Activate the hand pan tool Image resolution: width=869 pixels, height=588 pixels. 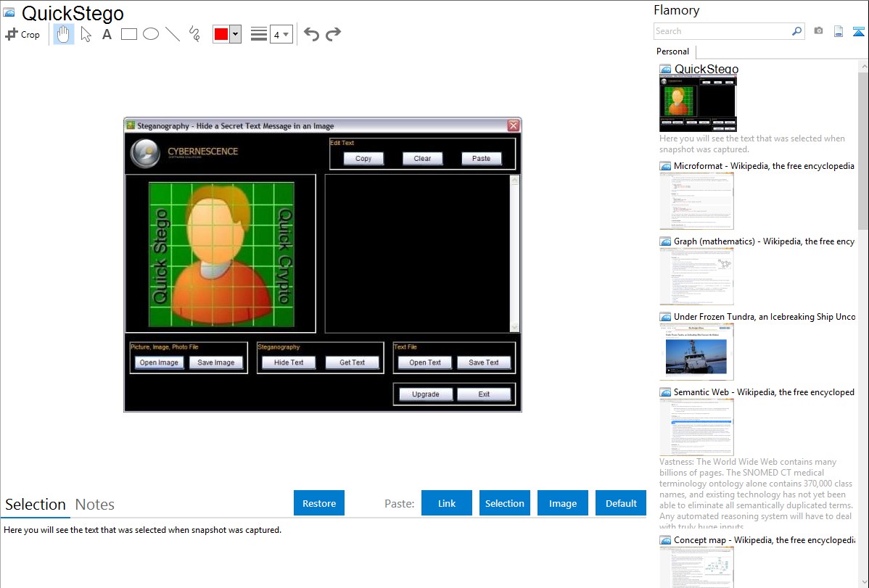pos(64,34)
